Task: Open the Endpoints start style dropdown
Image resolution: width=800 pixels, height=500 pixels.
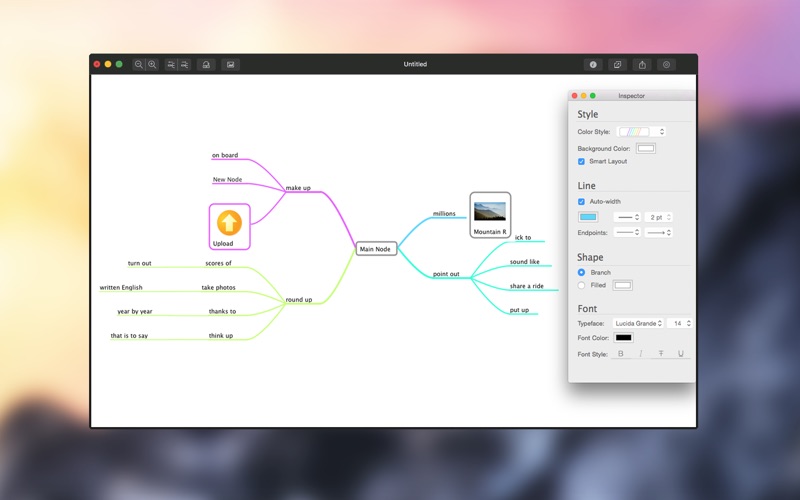Action: pos(627,233)
